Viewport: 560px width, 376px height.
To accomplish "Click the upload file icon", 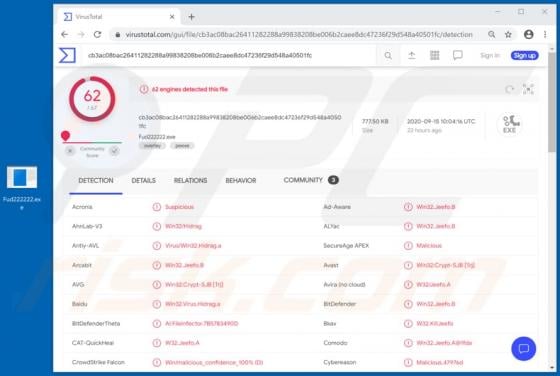I will point(411,55).
